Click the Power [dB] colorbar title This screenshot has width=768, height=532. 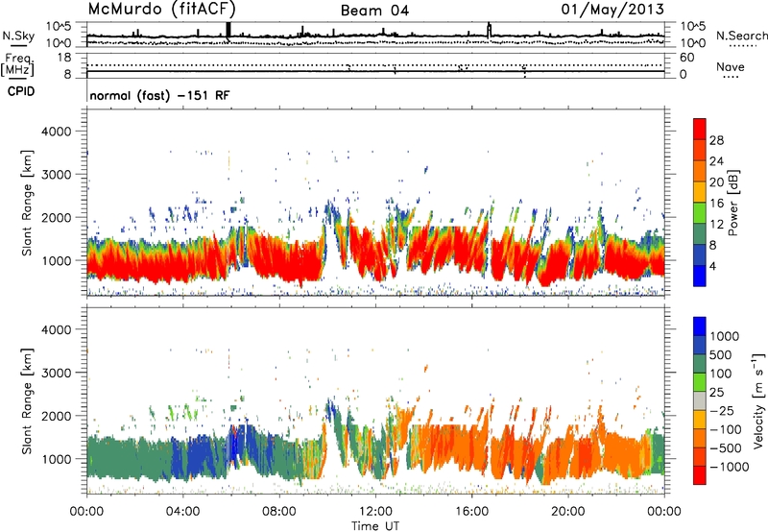(732, 203)
